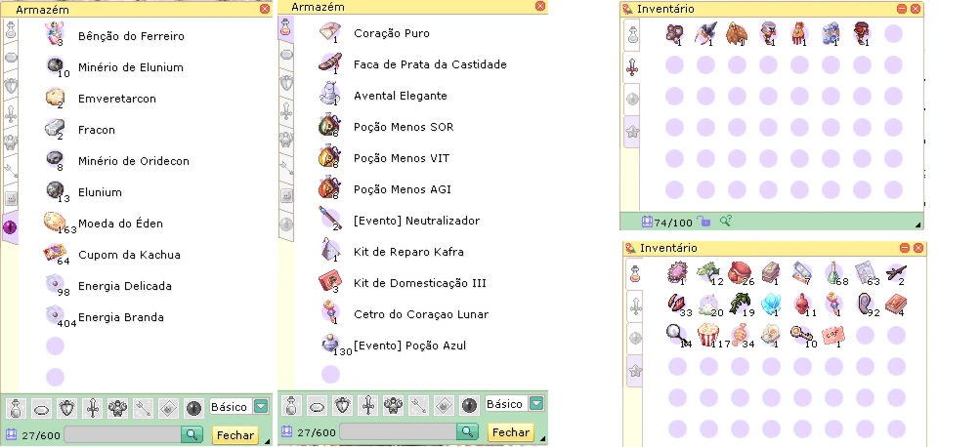980x447 pixels.
Task: Select the red item with count 26
Action: pyautogui.click(x=740, y=272)
